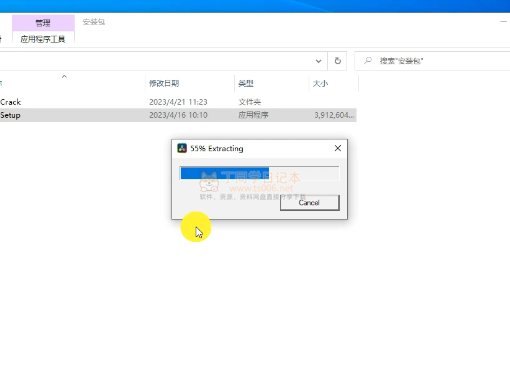Expand the address bar history dropdown
The image size is (510, 374).
(x=318, y=61)
